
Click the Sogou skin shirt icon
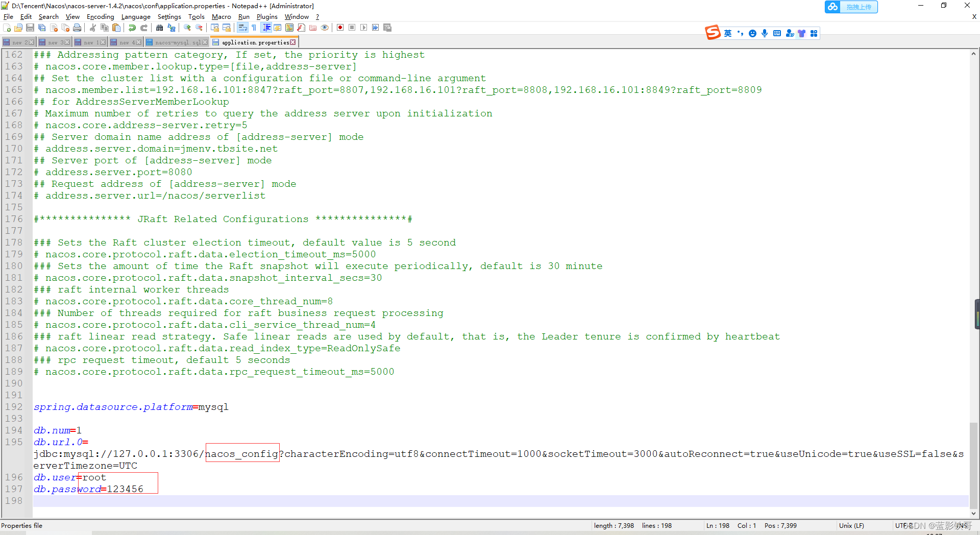pos(801,33)
